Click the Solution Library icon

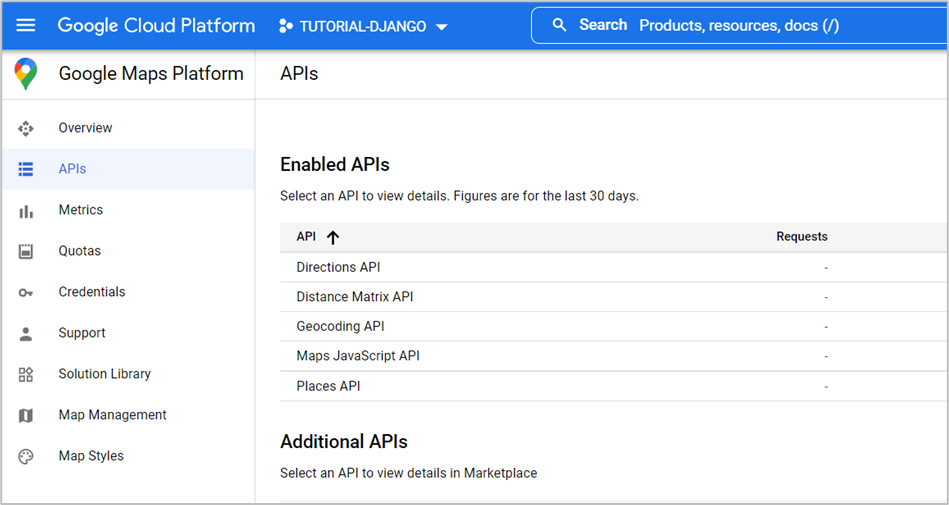pos(25,374)
